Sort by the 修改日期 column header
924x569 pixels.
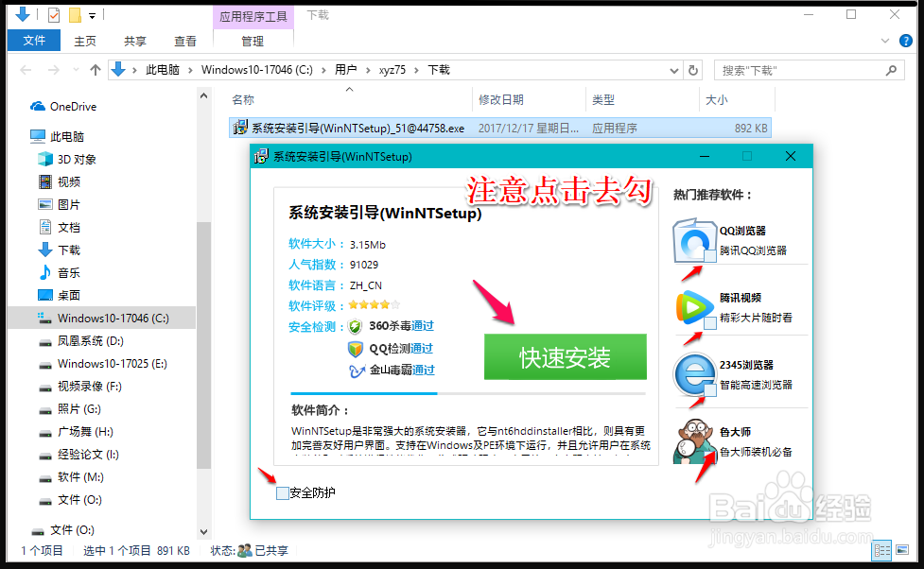point(501,100)
